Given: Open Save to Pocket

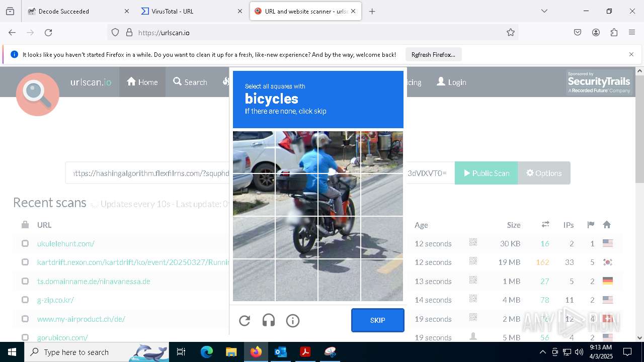Looking at the screenshot, I should pyautogui.click(x=578, y=33).
